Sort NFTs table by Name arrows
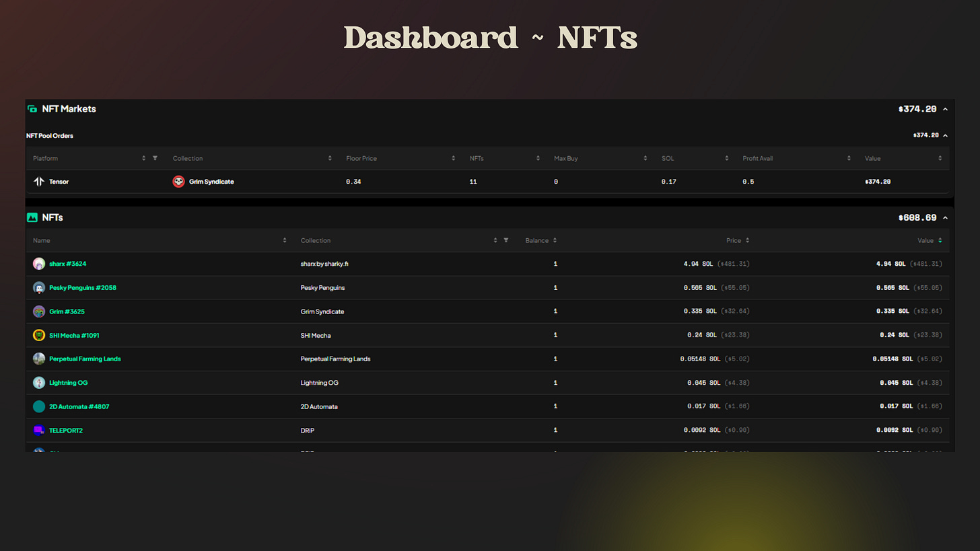980x551 pixels. [284, 240]
